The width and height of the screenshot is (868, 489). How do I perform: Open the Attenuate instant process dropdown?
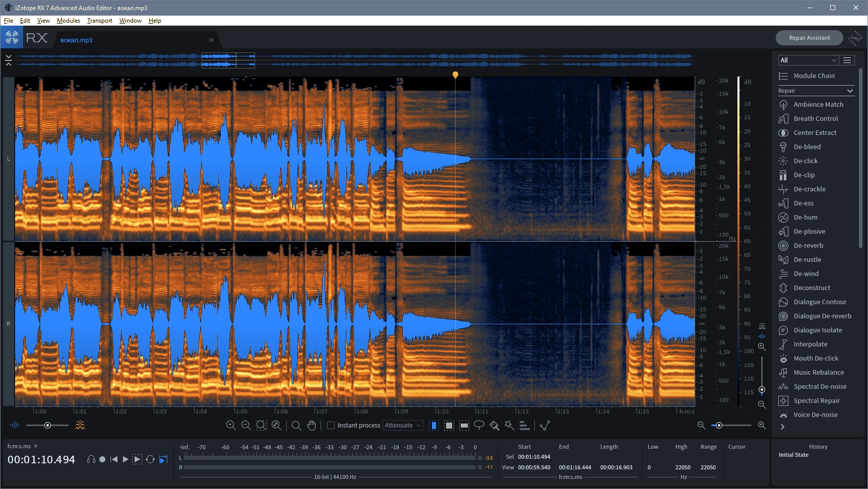coord(403,426)
